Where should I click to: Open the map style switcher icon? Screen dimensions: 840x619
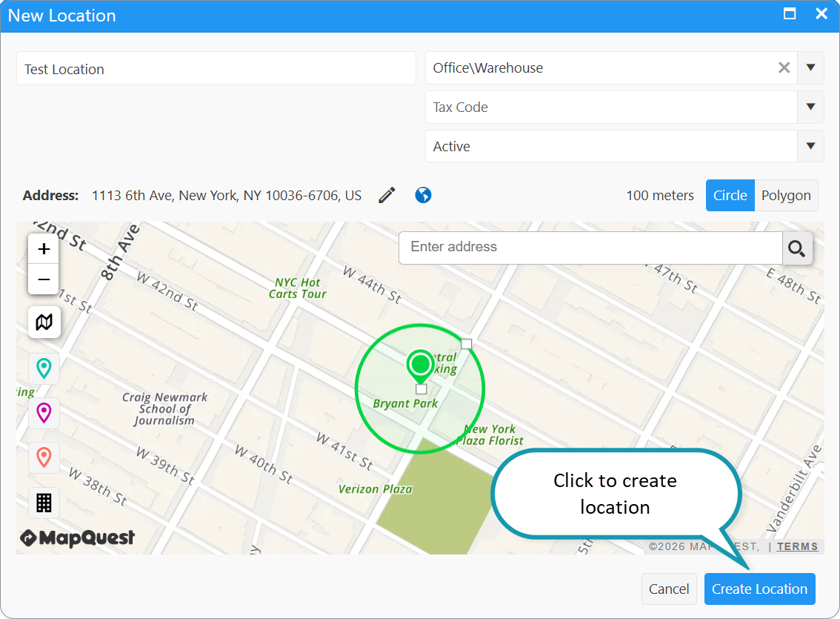coord(44,322)
